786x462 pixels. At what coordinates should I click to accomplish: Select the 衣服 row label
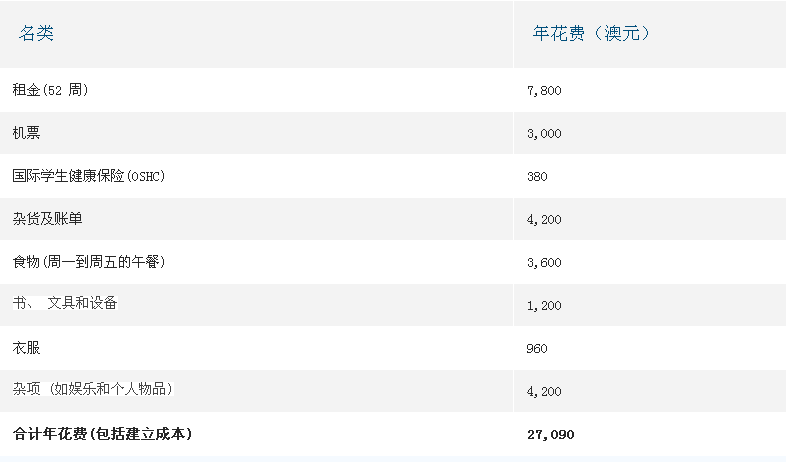click(x=26, y=348)
